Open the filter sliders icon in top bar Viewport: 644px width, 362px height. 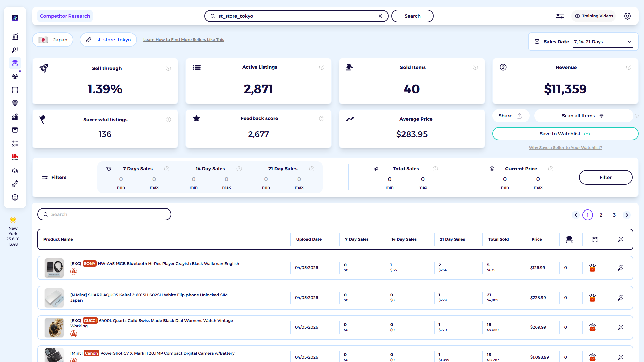560,16
